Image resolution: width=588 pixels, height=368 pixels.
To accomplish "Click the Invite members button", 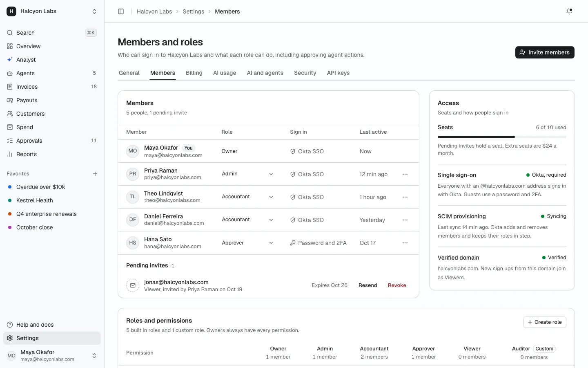I will 545,52.
